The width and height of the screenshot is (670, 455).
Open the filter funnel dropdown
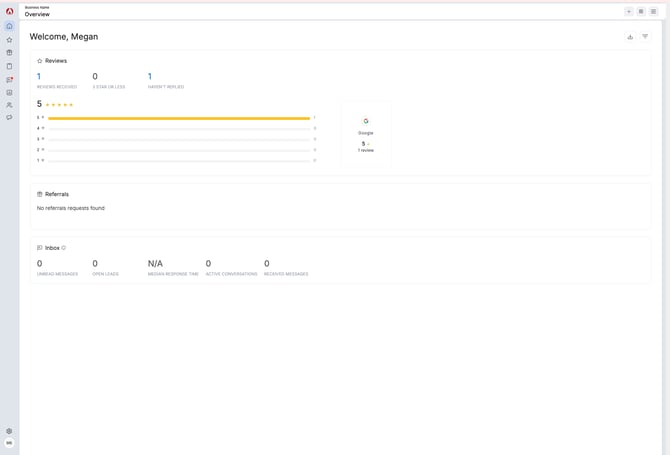coord(645,37)
